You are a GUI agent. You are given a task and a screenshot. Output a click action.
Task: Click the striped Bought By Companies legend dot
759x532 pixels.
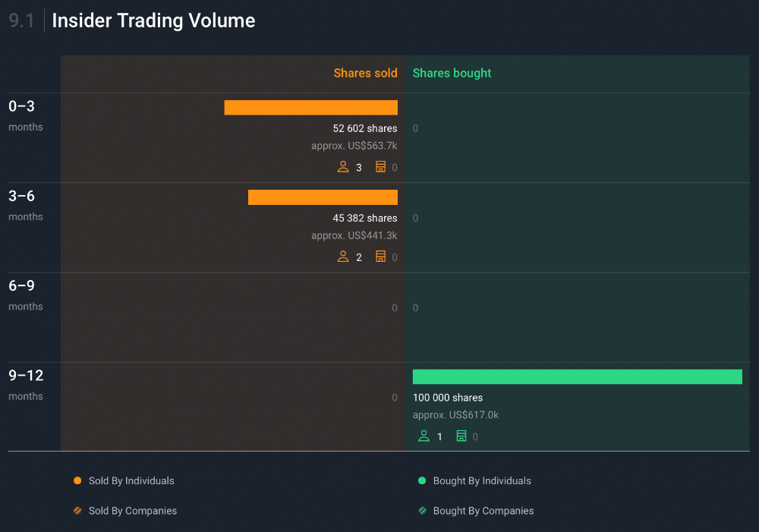tap(422, 511)
